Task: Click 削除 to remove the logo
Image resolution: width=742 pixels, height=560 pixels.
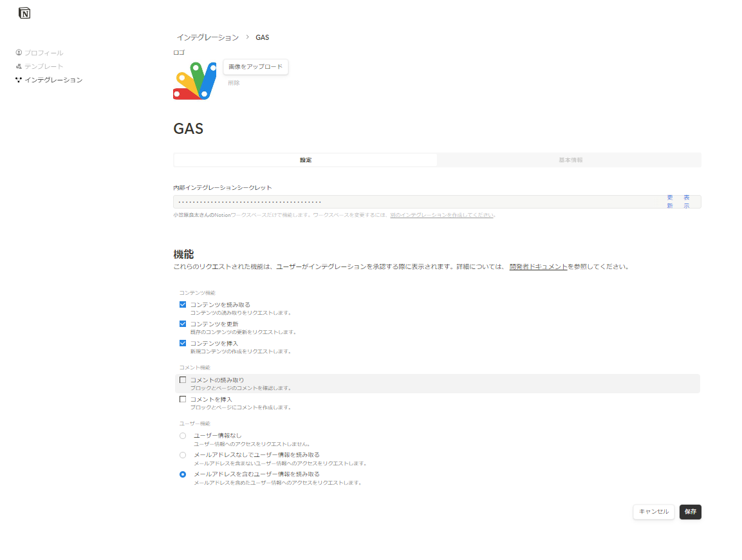Action: point(234,83)
